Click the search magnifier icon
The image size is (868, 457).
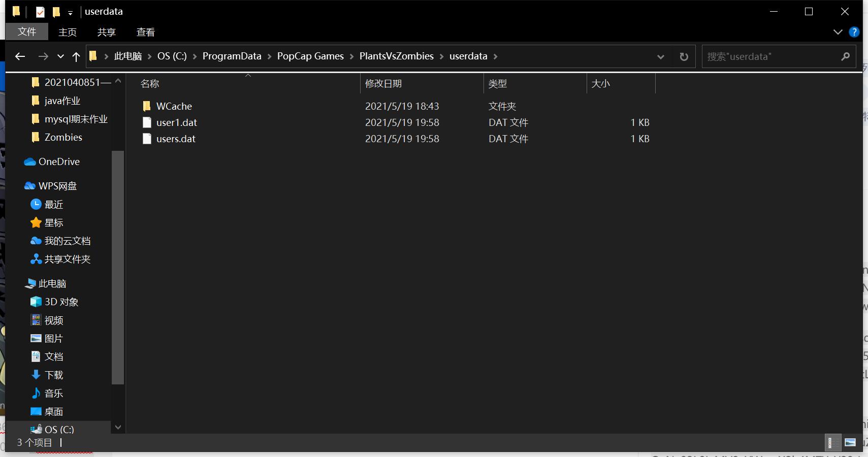tap(845, 56)
